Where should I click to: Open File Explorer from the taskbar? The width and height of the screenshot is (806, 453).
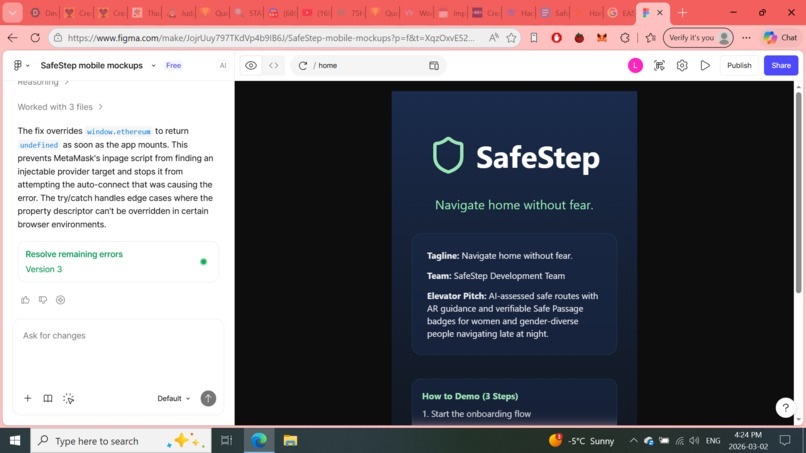tap(290, 441)
